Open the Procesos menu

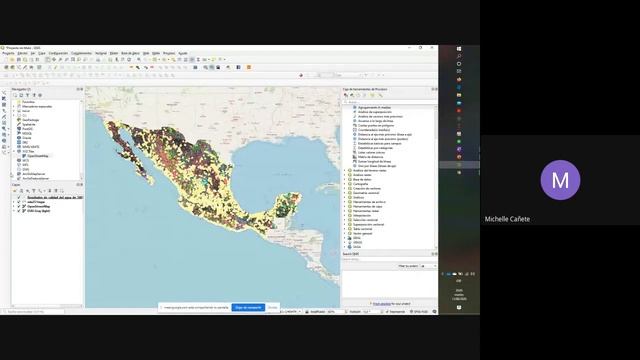[x=169, y=53]
